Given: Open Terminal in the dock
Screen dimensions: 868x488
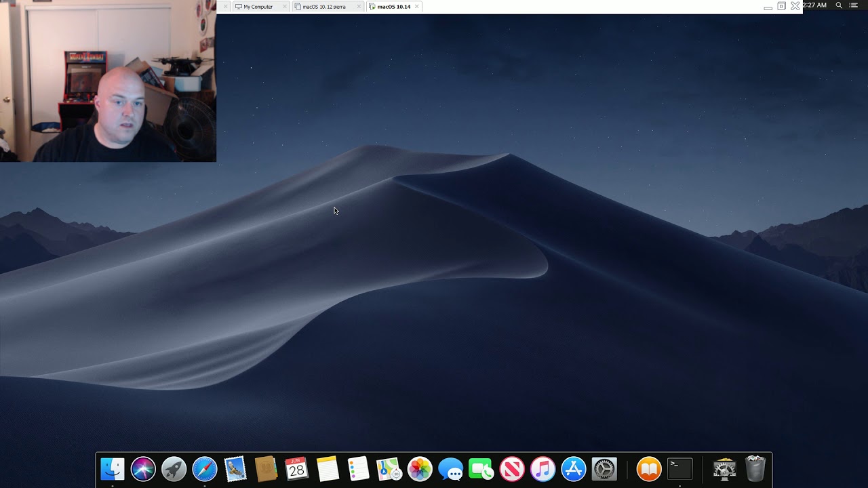Looking at the screenshot, I should pos(680,469).
